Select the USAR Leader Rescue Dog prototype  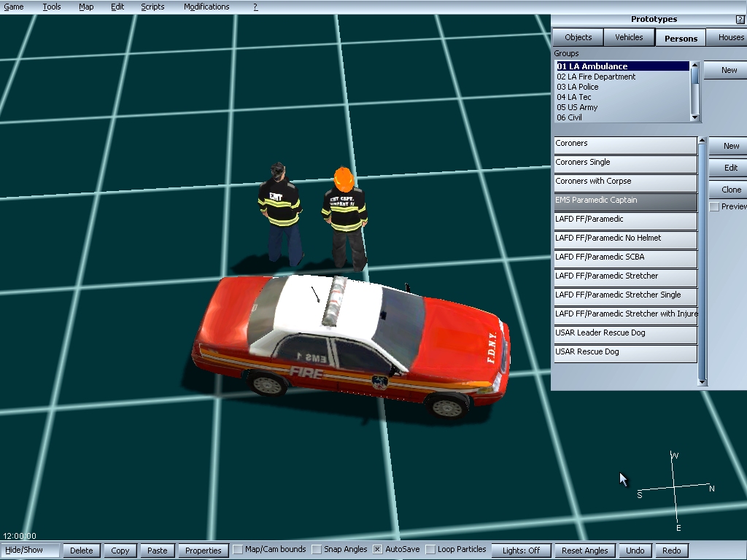[625, 335]
